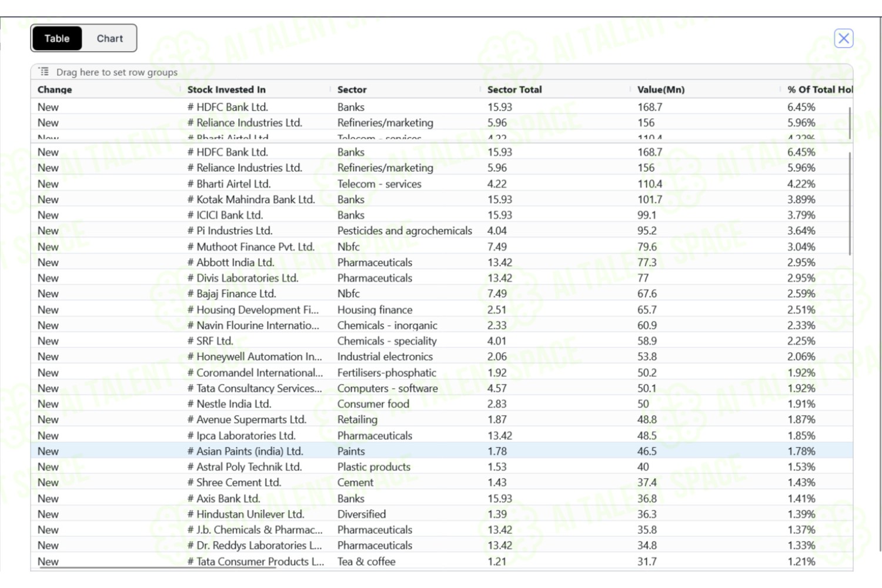Switch to the Chart view tab
882x588 pixels.
coord(110,38)
